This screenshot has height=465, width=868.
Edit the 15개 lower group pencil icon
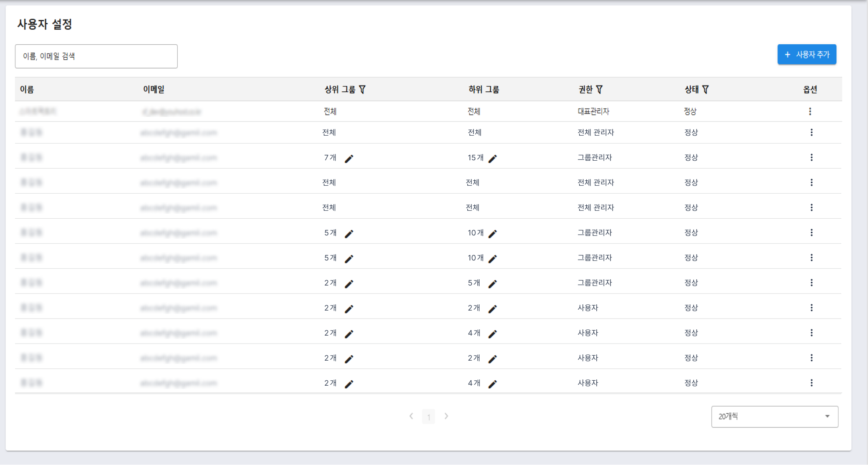point(492,158)
